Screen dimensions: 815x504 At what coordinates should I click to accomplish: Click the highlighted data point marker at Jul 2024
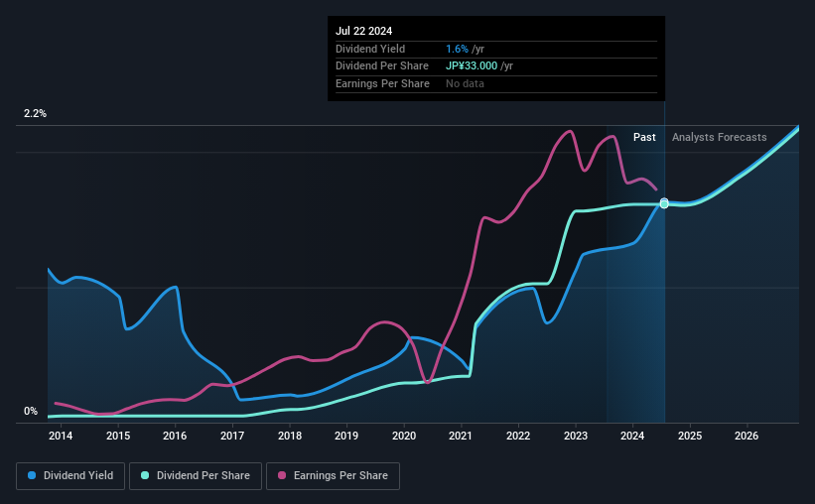[x=664, y=203]
